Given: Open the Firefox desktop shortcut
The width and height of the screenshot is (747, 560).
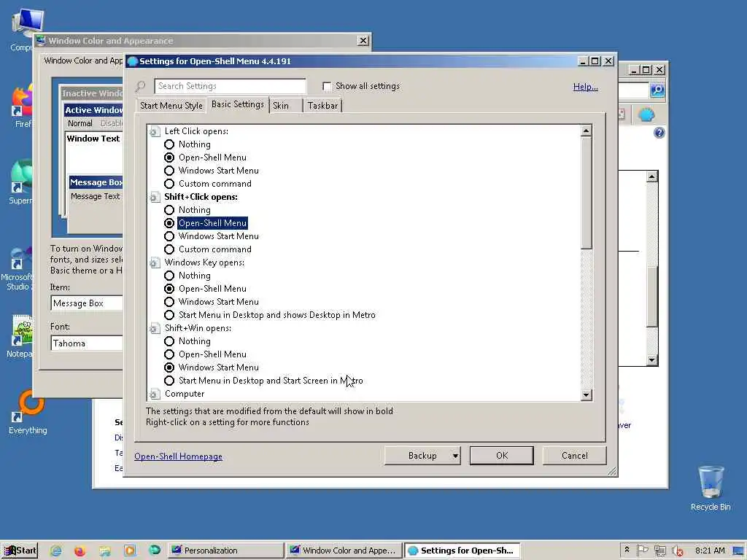Looking at the screenshot, I should tap(22, 106).
